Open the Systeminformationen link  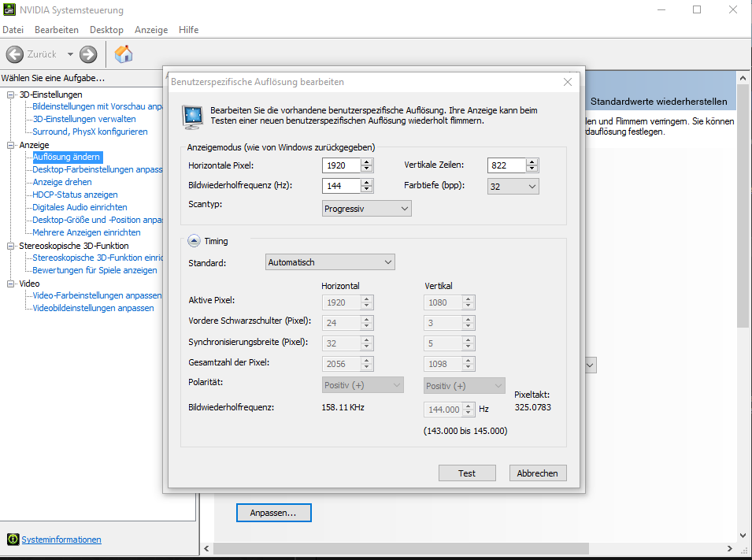61,540
